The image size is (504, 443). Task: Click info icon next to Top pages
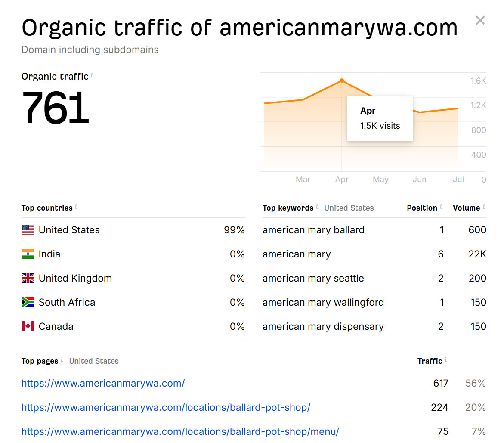click(x=62, y=360)
